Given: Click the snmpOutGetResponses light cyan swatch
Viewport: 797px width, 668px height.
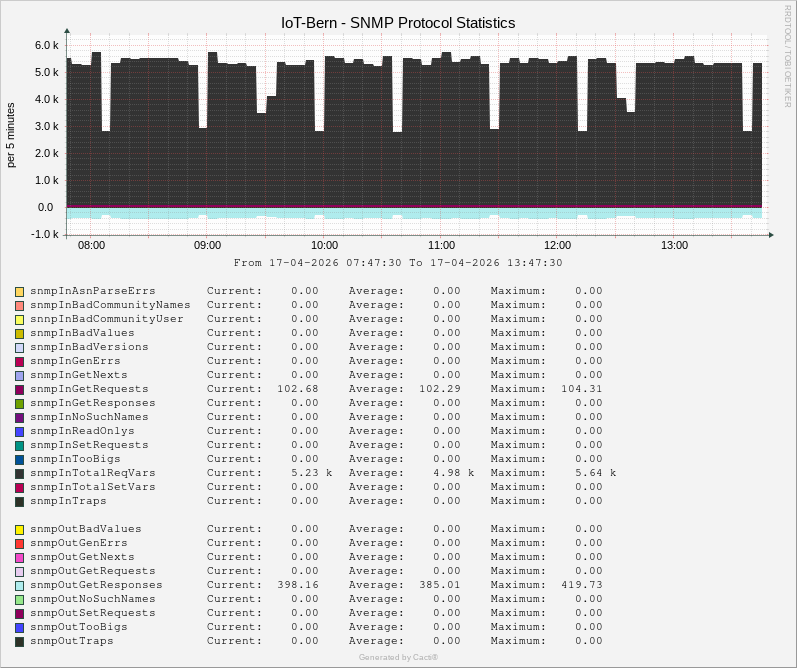Looking at the screenshot, I should tap(19, 585).
